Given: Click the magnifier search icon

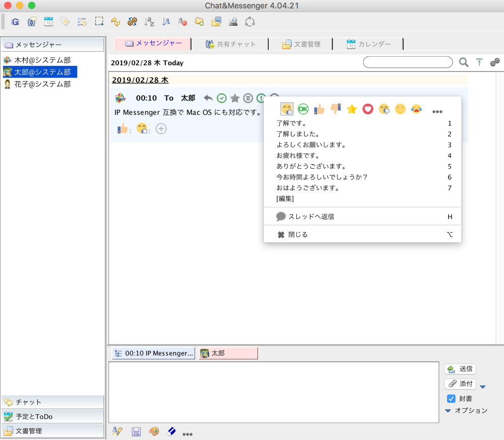Looking at the screenshot, I should pos(464,62).
